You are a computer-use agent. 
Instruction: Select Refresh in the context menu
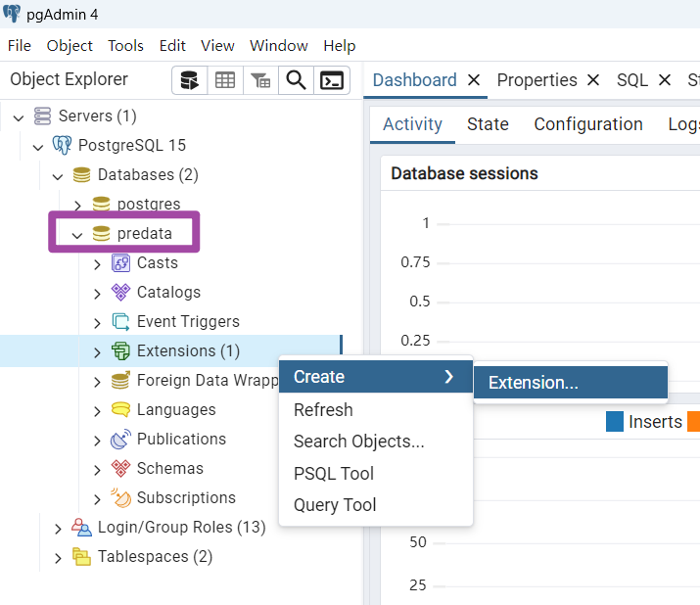(375, 410)
